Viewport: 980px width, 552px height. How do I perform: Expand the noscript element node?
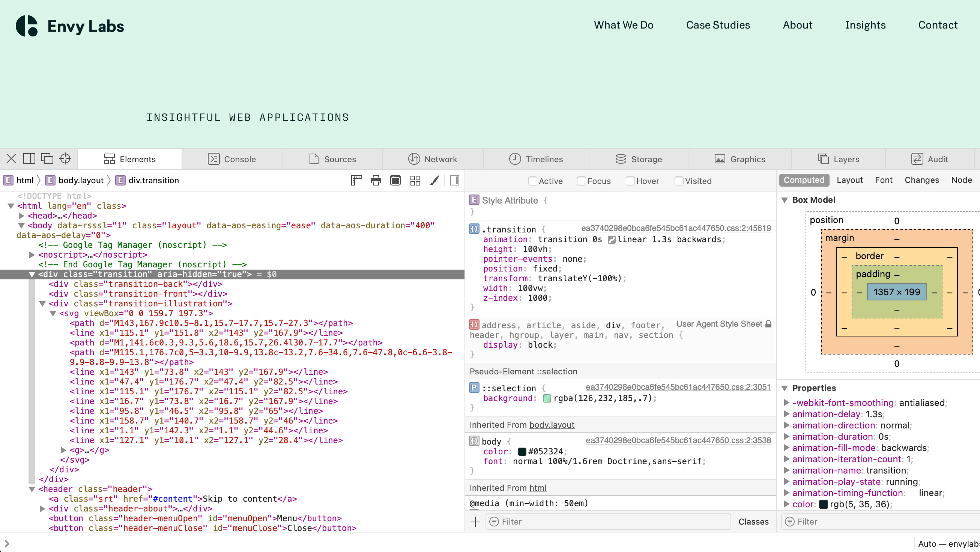coord(32,255)
